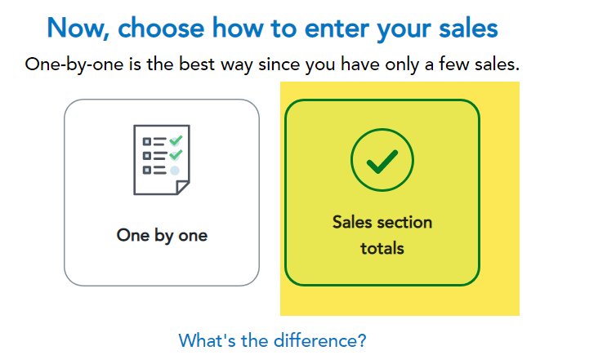The width and height of the screenshot is (607, 364).
Task: Click the subtitle about One-by-one being best
Action: point(272,64)
